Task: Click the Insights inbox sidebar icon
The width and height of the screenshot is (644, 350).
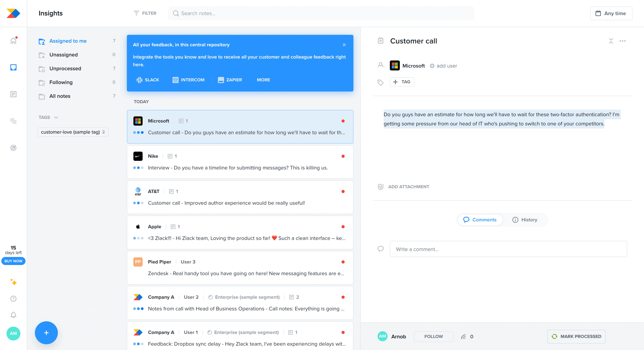Action: tap(13, 67)
